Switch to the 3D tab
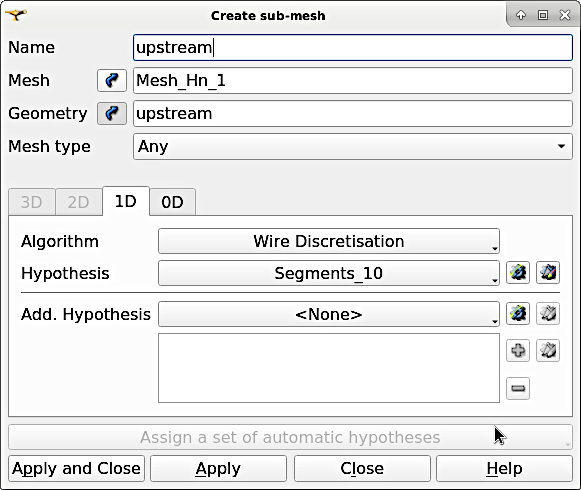 pos(31,202)
